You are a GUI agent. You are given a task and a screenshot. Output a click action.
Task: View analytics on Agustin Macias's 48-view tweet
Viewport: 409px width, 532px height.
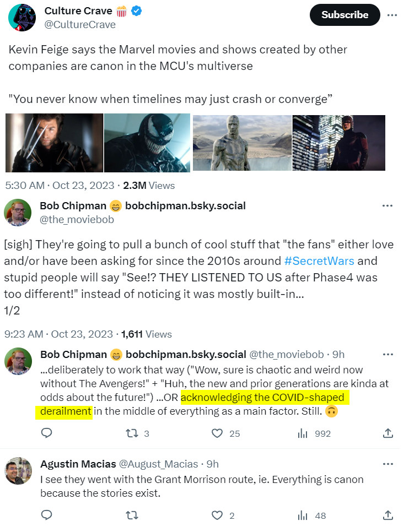303,515
